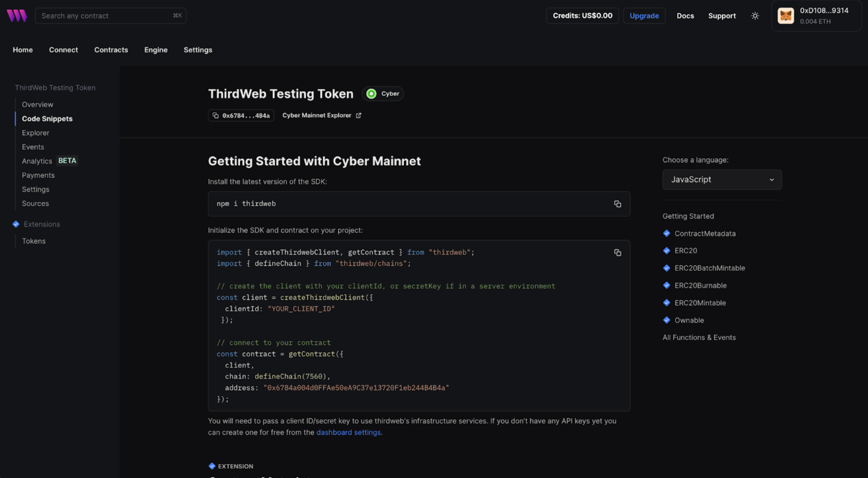Click the Overview tab in sidebar
This screenshot has width=868, height=478.
37,105
